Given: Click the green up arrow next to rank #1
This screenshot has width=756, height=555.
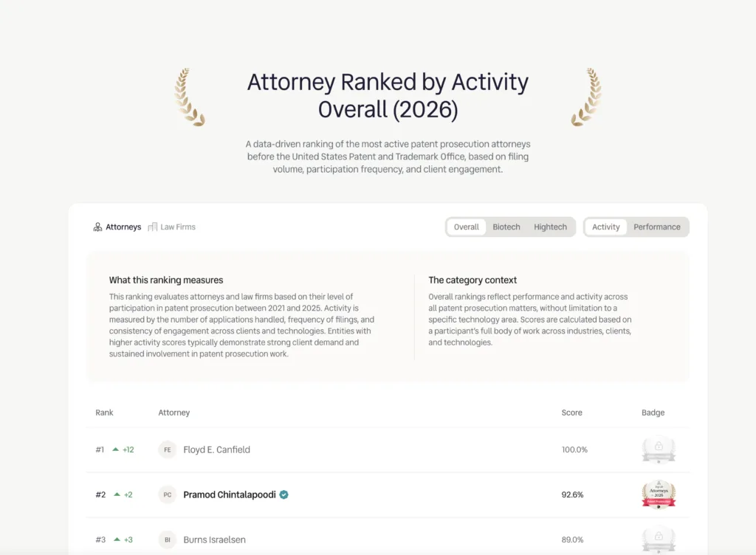Looking at the screenshot, I should click(116, 449).
